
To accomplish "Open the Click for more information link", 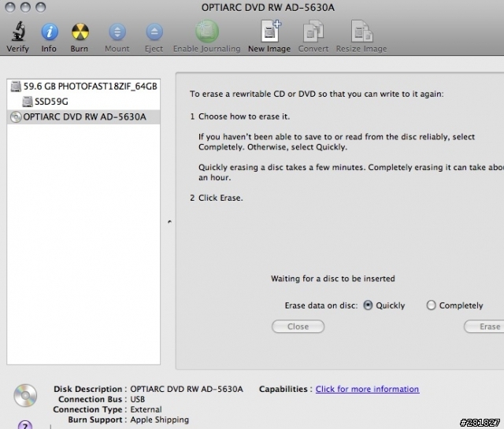I will tap(367, 389).
